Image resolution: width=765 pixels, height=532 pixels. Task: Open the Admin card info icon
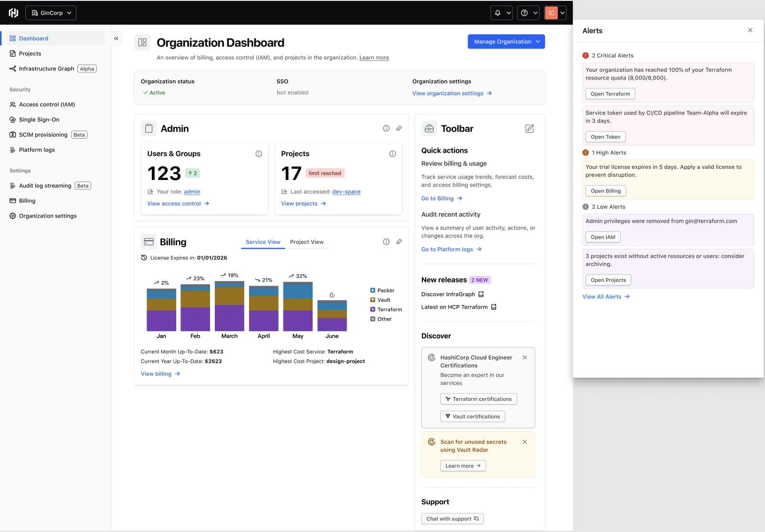pyautogui.click(x=386, y=128)
